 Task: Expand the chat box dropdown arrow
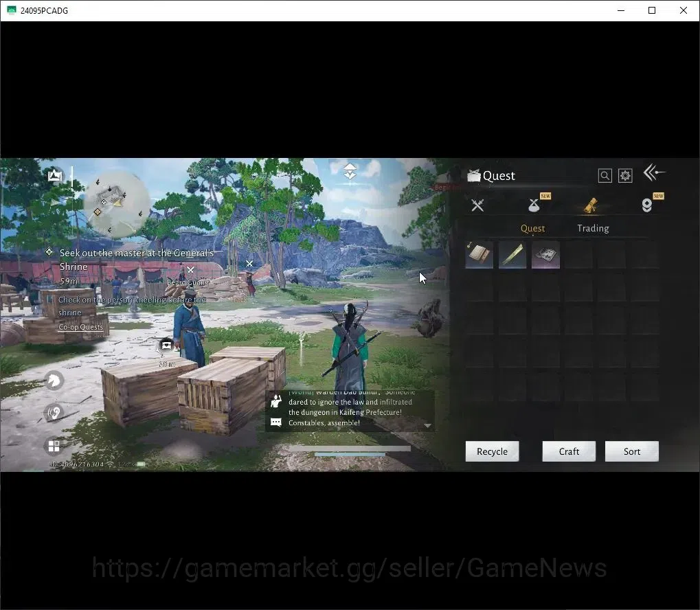point(427,426)
